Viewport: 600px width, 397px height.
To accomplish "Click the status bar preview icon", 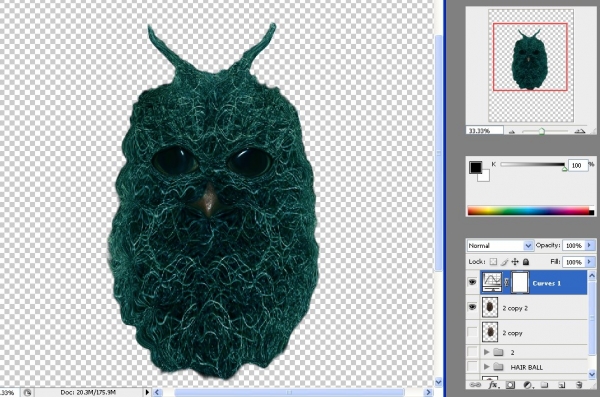I will click(x=27, y=392).
